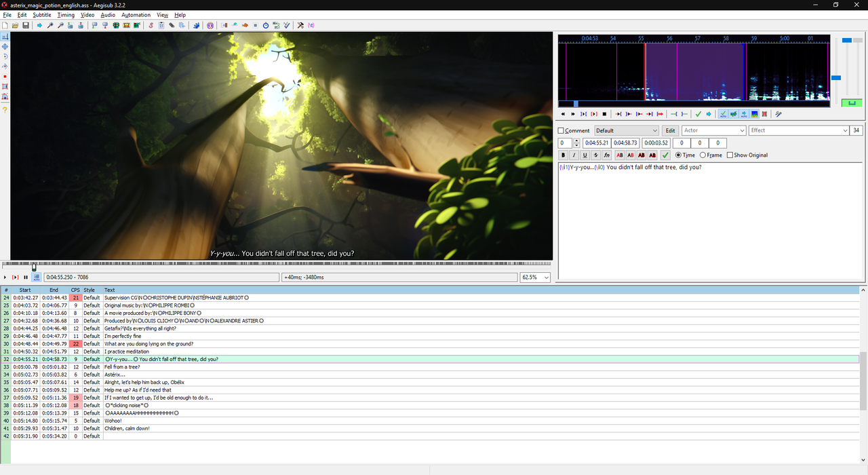Open the karaoke mode icon

778,114
